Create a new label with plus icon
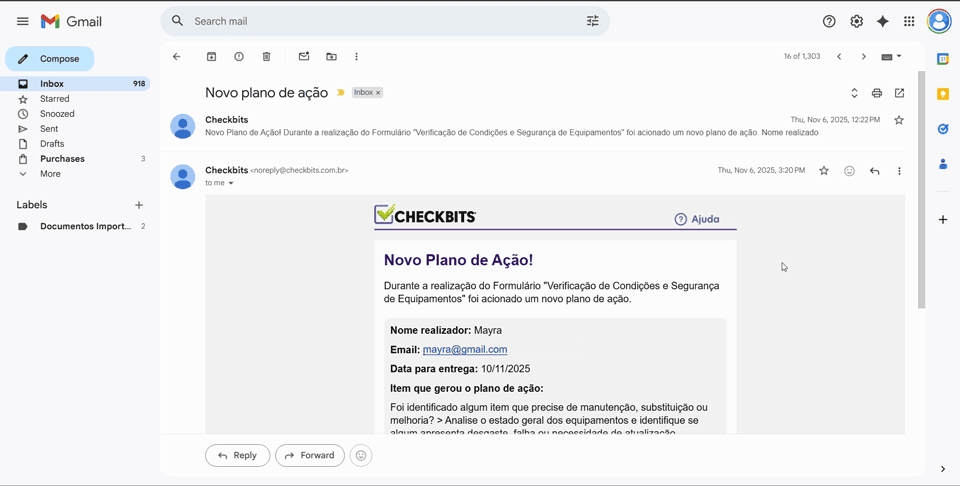The width and height of the screenshot is (960, 486). 139,205
